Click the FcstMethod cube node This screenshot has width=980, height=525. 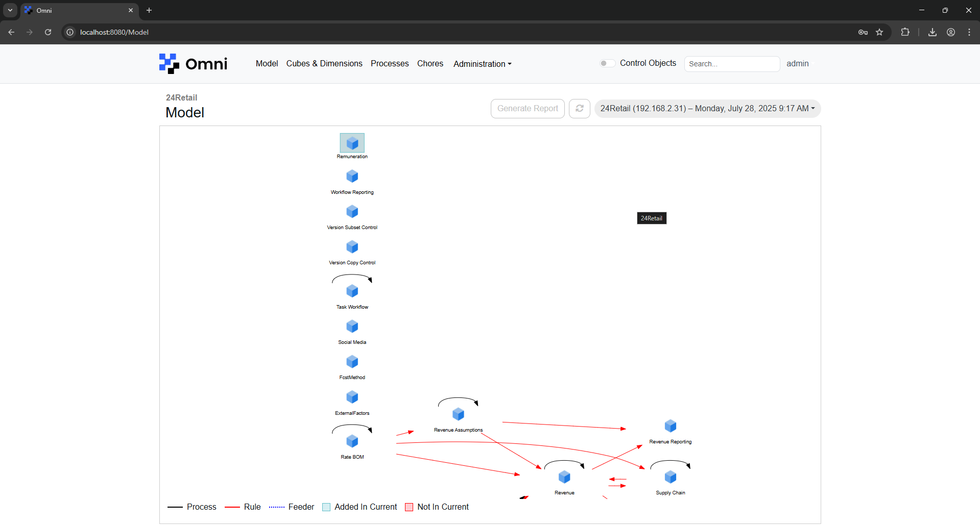coord(352,362)
